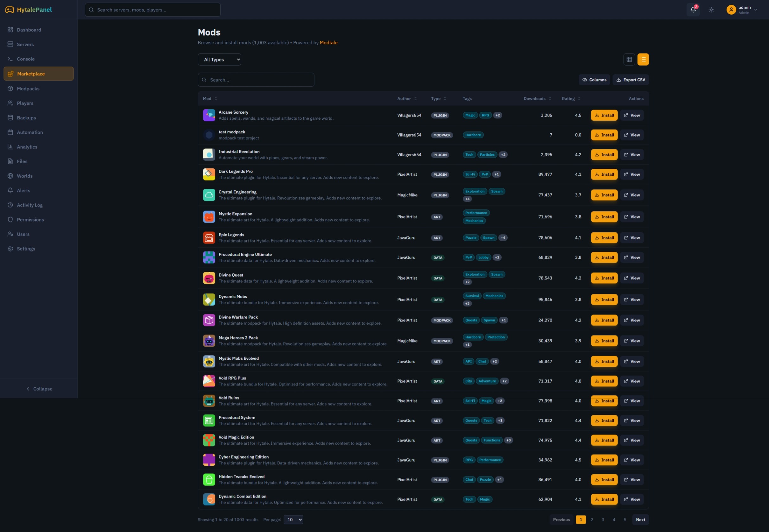
Task: Open the Players menu item
Action: pyautogui.click(x=25, y=103)
